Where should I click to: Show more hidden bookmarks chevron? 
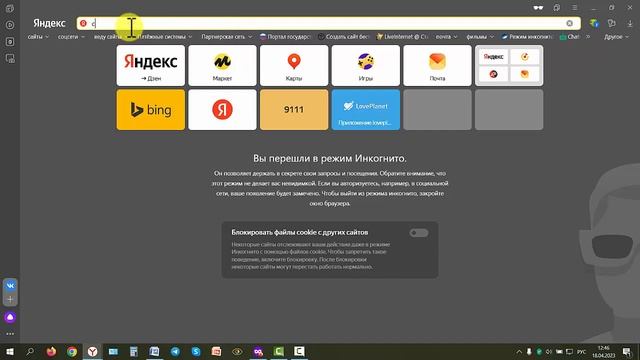coord(588,37)
